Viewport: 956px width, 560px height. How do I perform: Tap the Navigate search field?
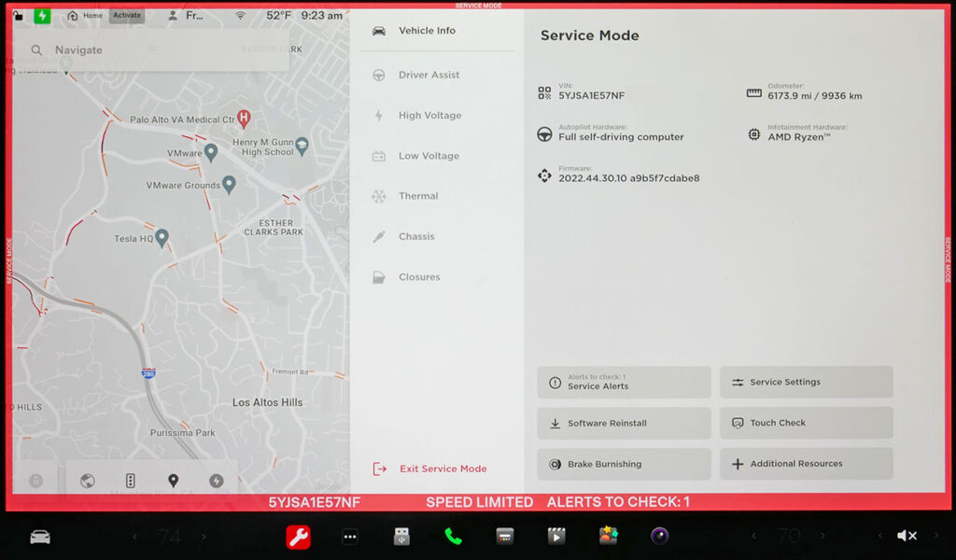tap(150, 50)
